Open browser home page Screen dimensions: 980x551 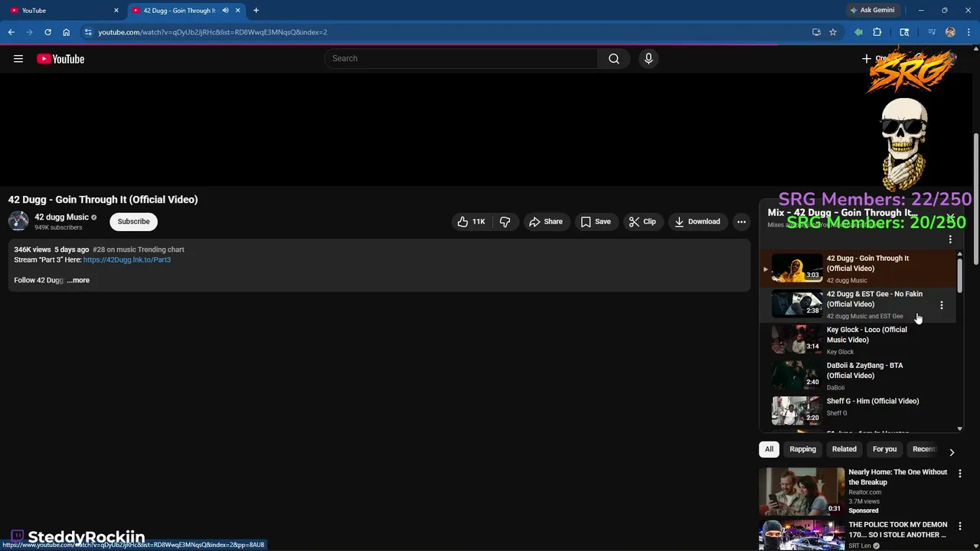tap(66, 32)
